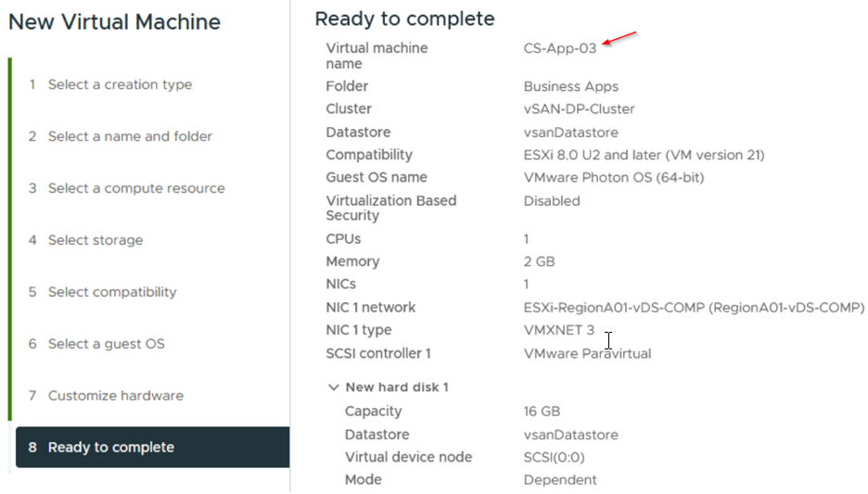Jump to step 4 Select storage

86,241
